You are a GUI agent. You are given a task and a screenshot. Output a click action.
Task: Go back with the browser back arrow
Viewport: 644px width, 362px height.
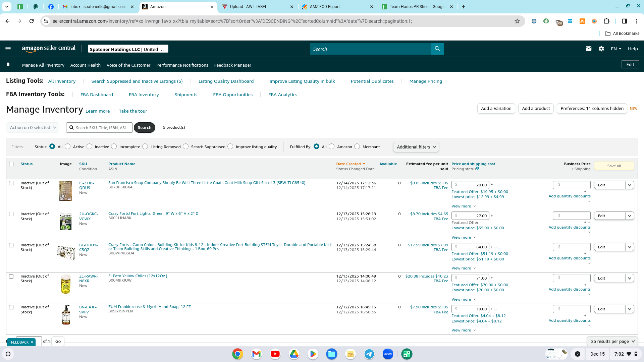click(7, 21)
